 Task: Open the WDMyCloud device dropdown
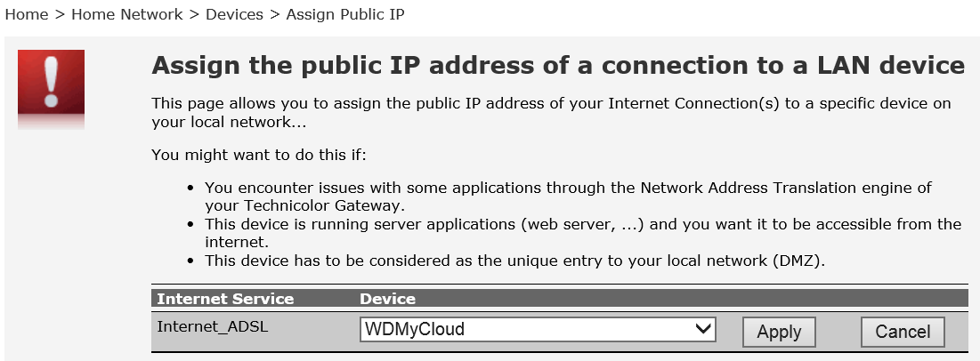538,330
